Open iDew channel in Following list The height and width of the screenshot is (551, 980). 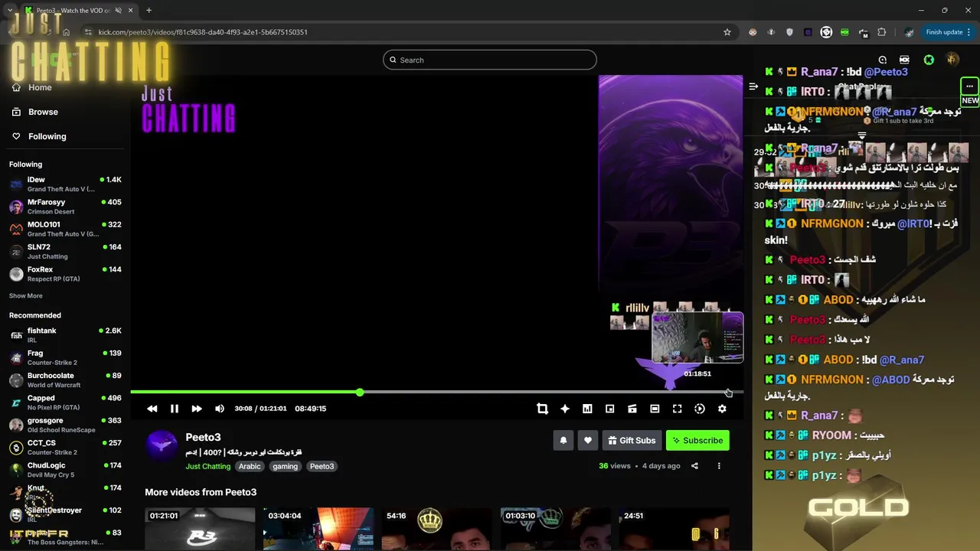coord(66,184)
